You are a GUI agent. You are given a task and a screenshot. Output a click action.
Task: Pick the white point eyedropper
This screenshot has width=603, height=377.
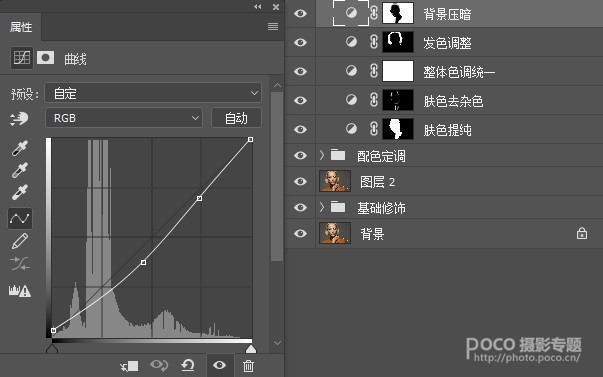pyautogui.click(x=20, y=192)
